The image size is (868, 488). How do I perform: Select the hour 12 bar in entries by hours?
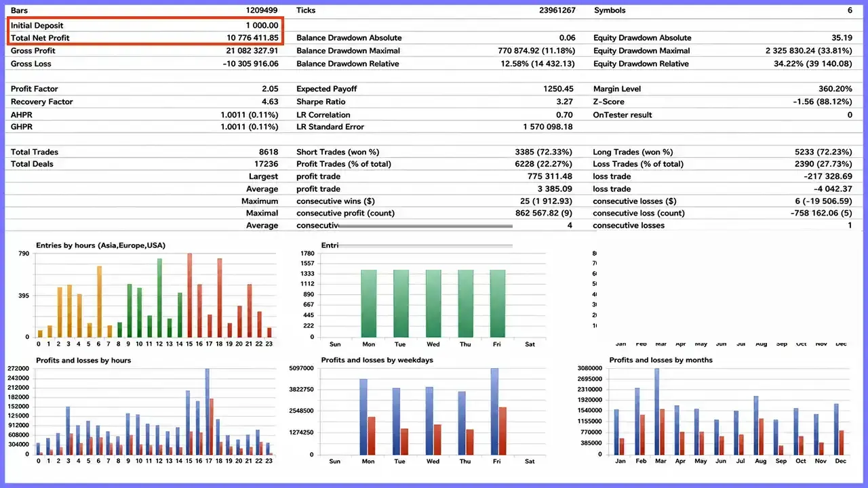pyautogui.click(x=159, y=298)
